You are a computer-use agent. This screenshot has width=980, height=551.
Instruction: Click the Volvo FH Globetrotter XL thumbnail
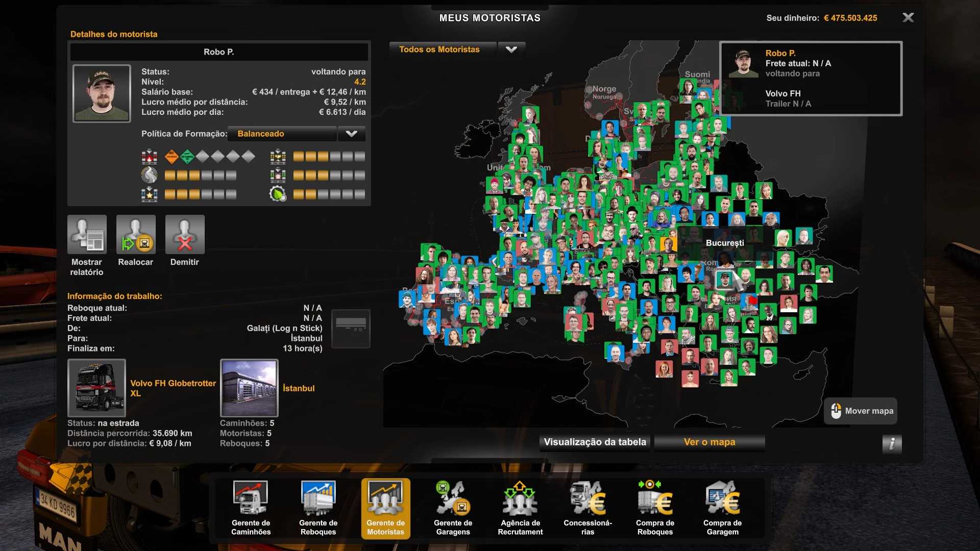(96, 388)
